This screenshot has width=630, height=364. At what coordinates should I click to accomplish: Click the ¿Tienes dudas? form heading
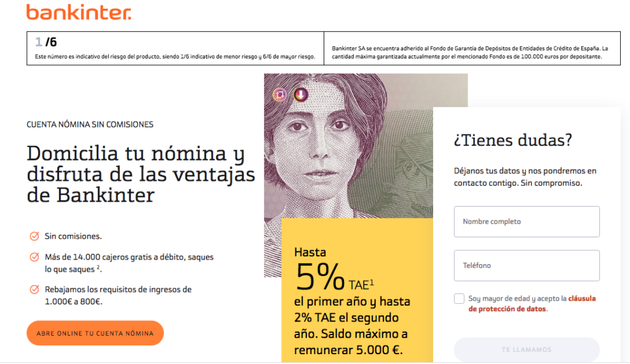[512, 140]
